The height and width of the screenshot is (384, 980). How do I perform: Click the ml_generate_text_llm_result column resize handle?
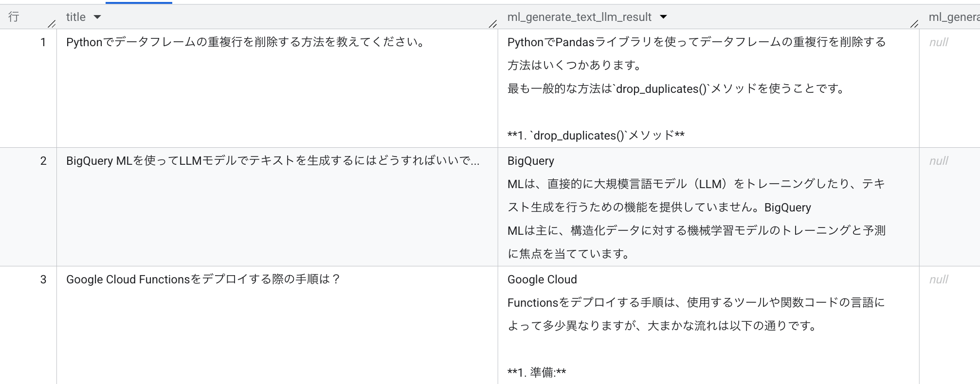[x=914, y=23]
